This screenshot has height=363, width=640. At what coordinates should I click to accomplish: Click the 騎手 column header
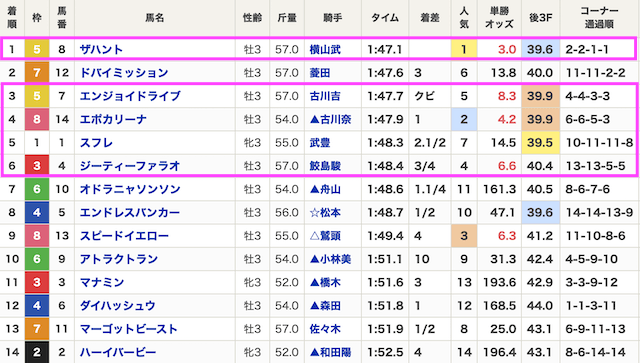click(x=333, y=18)
